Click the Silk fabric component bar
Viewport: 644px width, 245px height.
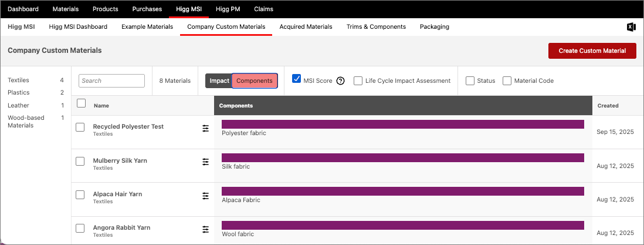click(403, 157)
